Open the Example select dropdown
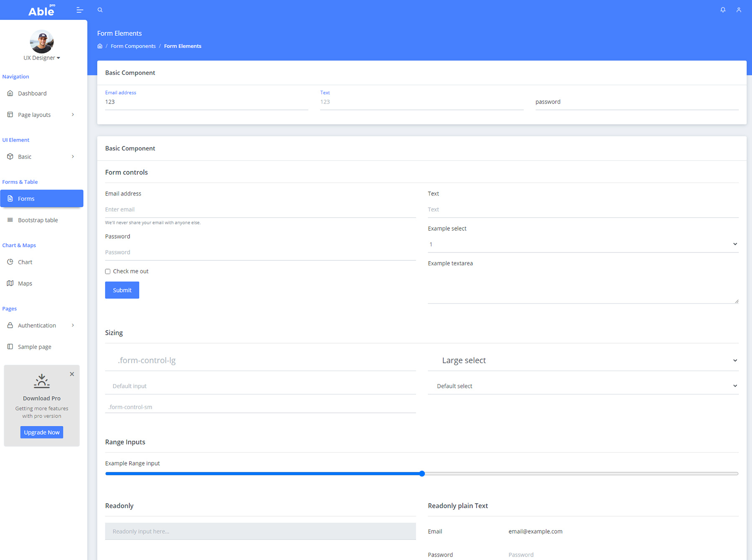The height and width of the screenshot is (560, 752). click(x=583, y=244)
